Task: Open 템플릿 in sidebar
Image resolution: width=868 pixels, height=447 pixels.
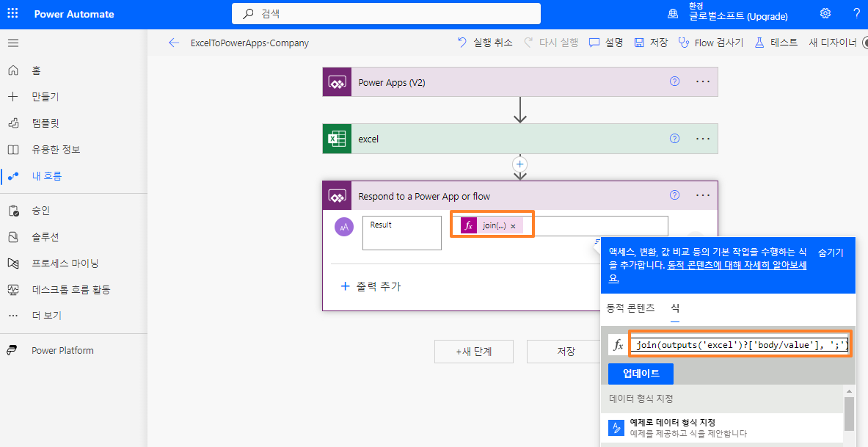Action: [45, 123]
